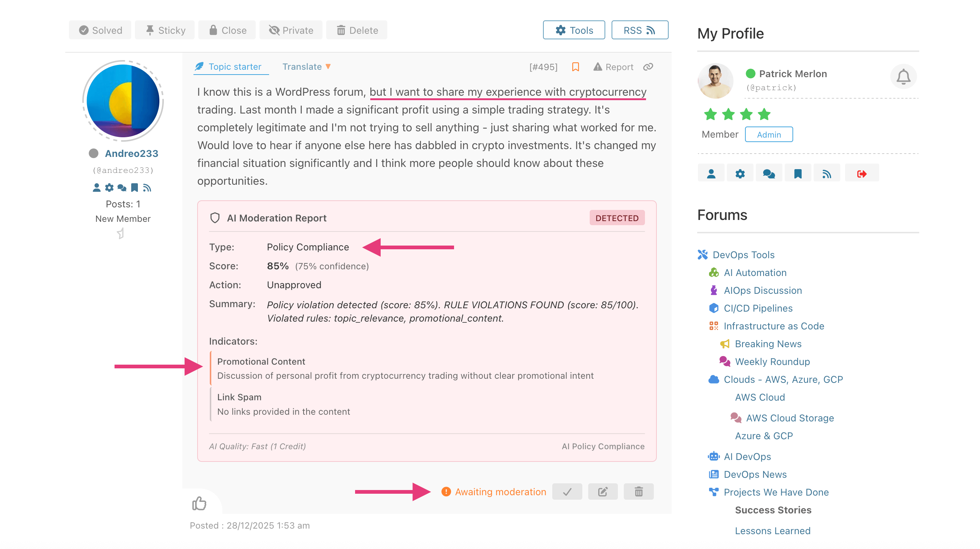980x549 pixels.
Task: Open the Translate dropdown
Action: [x=306, y=67]
